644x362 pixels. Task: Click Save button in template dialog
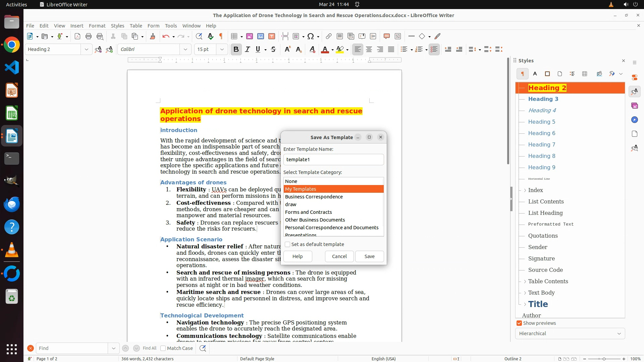(369, 256)
